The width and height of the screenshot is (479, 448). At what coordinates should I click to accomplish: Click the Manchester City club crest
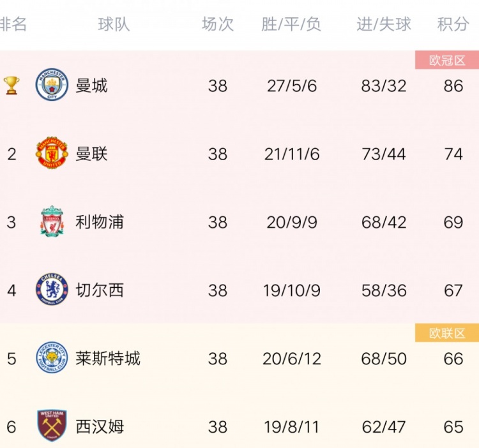[x=52, y=84]
